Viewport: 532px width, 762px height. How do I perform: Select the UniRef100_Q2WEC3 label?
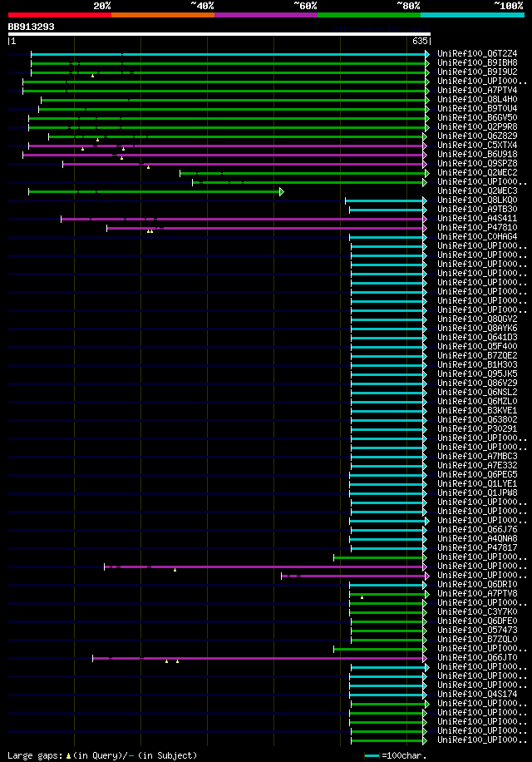point(477,191)
